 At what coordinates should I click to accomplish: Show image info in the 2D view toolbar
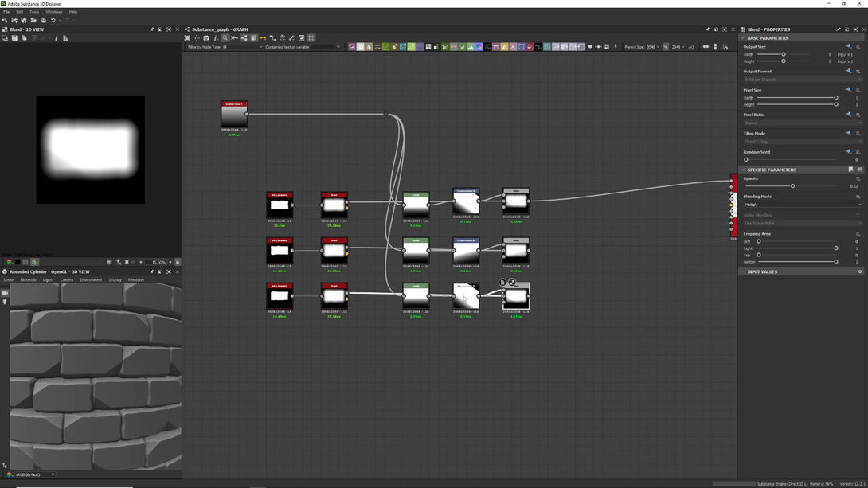tap(57, 38)
